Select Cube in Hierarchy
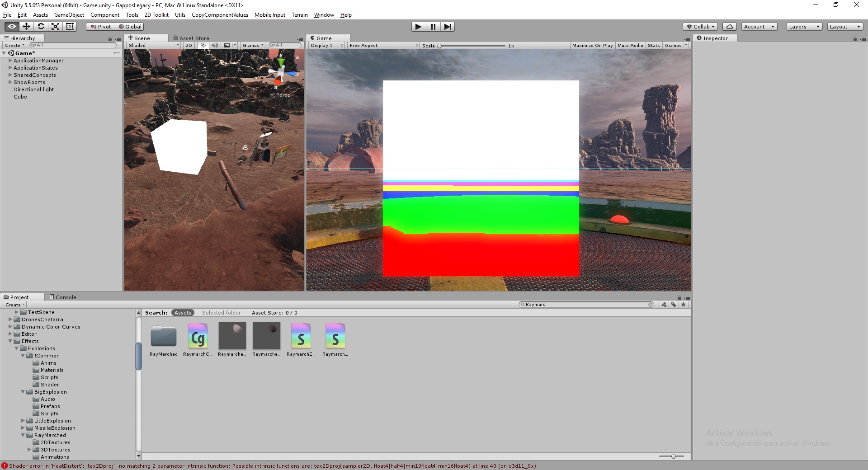 20,97
